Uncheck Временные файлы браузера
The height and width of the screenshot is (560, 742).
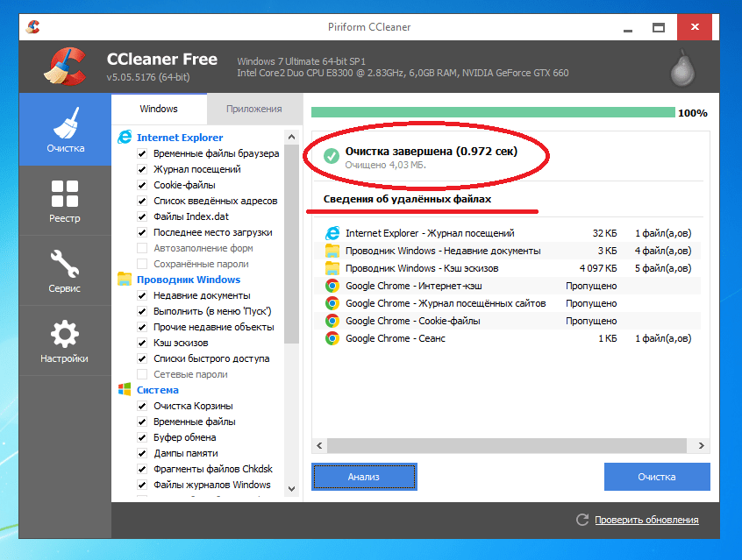[x=142, y=153]
